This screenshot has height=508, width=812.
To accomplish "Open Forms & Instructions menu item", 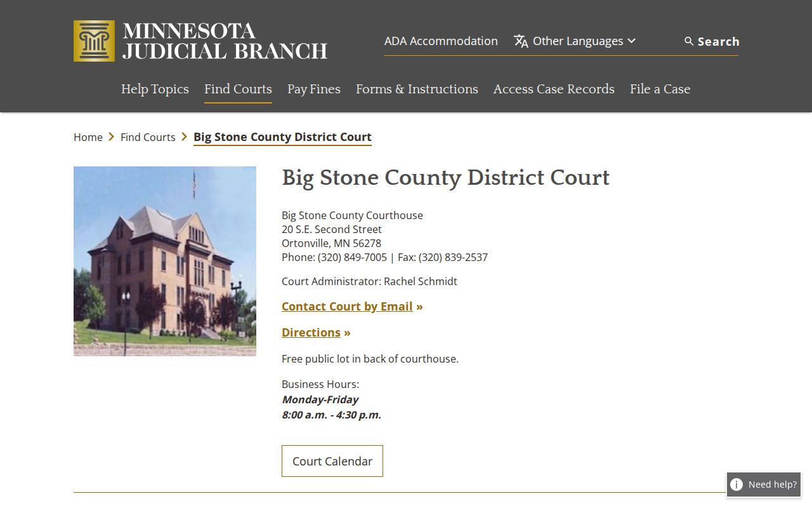I will point(417,89).
